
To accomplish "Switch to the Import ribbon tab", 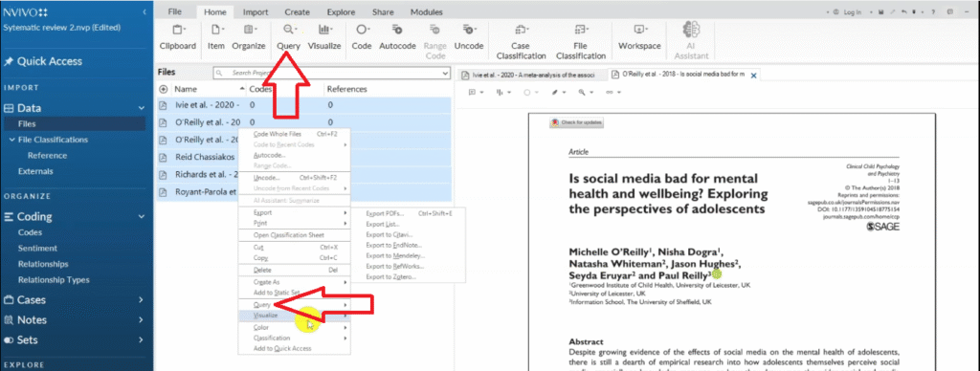I will point(256,11).
